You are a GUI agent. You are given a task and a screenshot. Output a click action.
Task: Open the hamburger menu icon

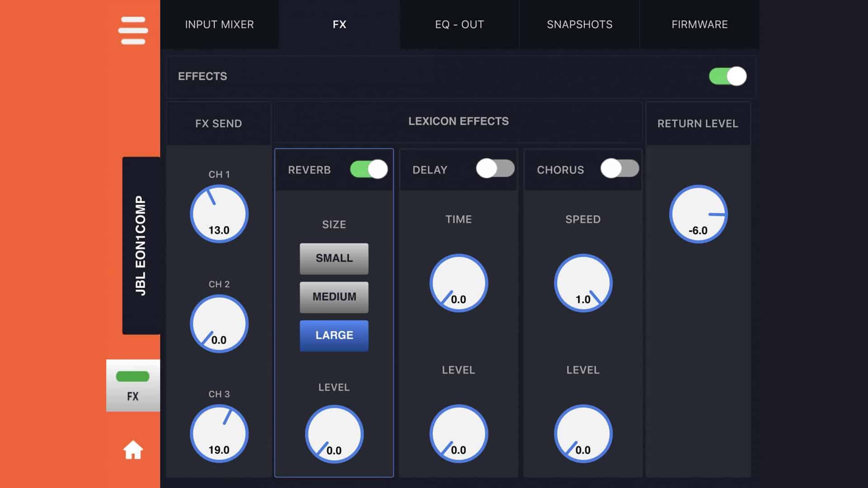(x=133, y=30)
